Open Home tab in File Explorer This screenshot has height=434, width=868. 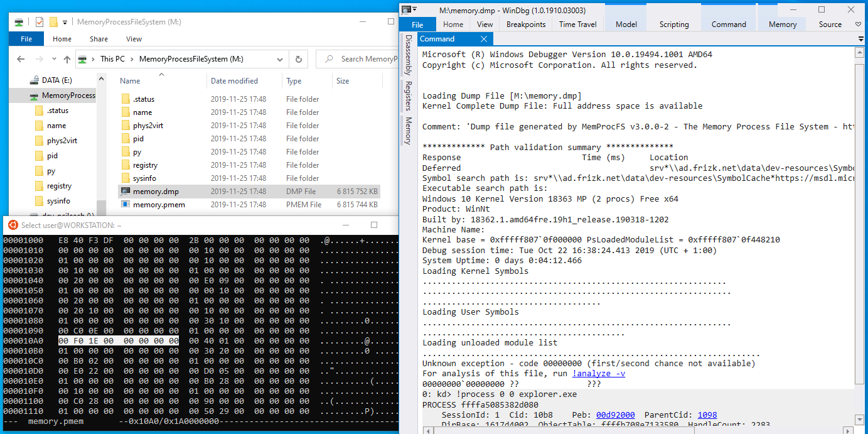click(x=62, y=39)
